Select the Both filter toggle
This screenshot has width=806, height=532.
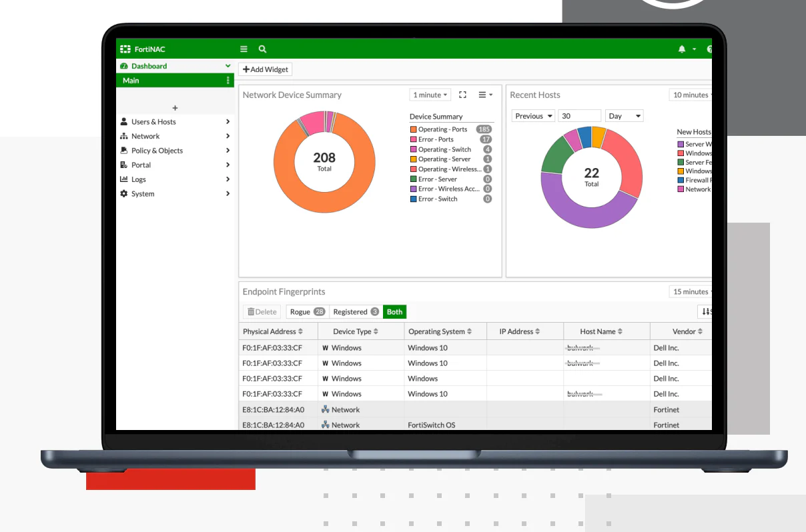coord(394,312)
